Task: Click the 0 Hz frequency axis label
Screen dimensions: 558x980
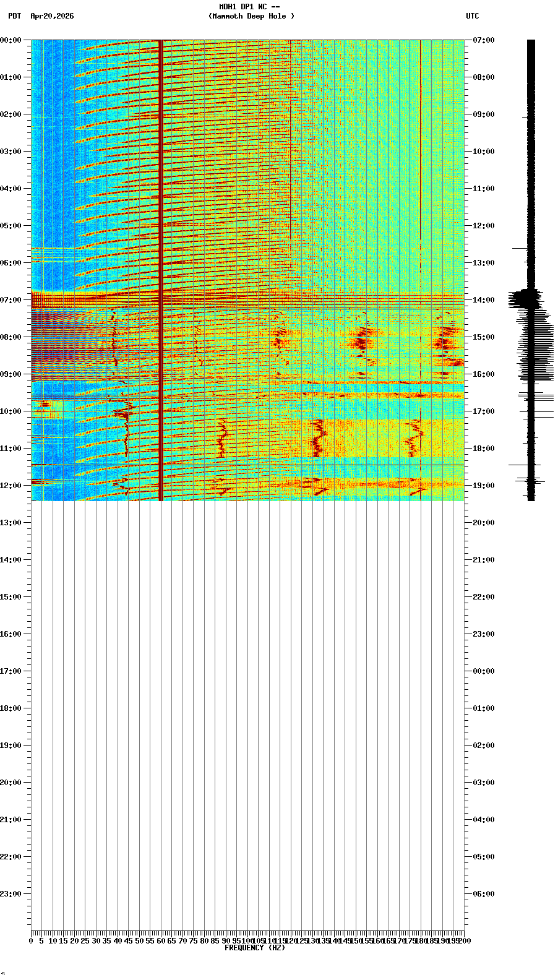Action: click(32, 941)
